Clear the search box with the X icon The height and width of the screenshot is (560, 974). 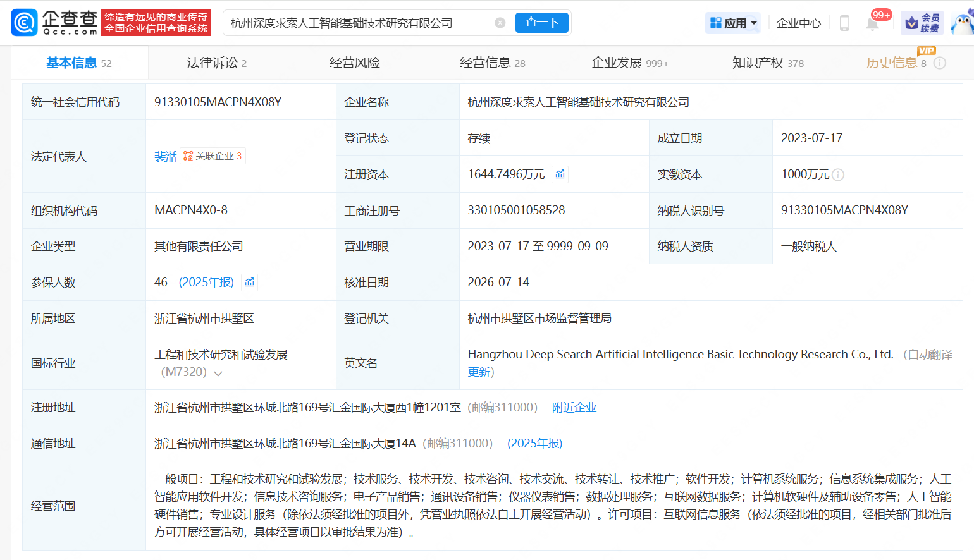pyautogui.click(x=500, y=23)
